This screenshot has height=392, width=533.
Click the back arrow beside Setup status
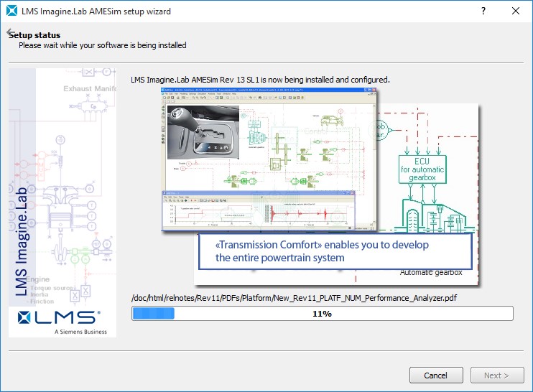10,34
